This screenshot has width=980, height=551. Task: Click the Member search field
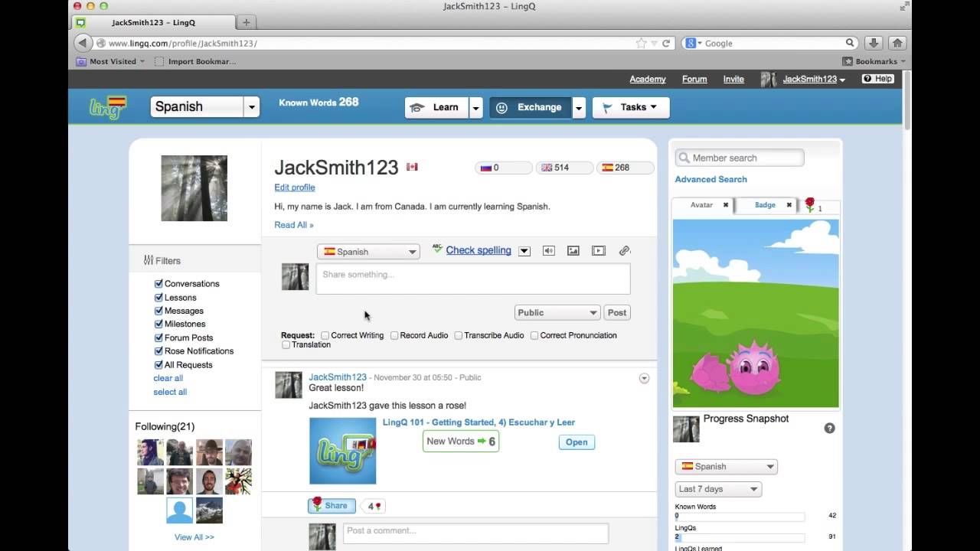(740, 158)
